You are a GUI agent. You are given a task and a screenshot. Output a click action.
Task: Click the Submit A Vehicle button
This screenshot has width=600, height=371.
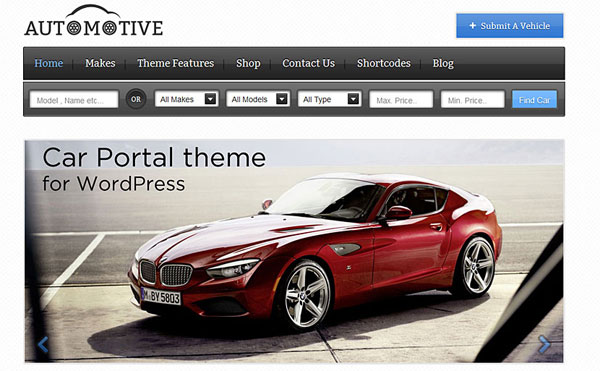point(510,26)
